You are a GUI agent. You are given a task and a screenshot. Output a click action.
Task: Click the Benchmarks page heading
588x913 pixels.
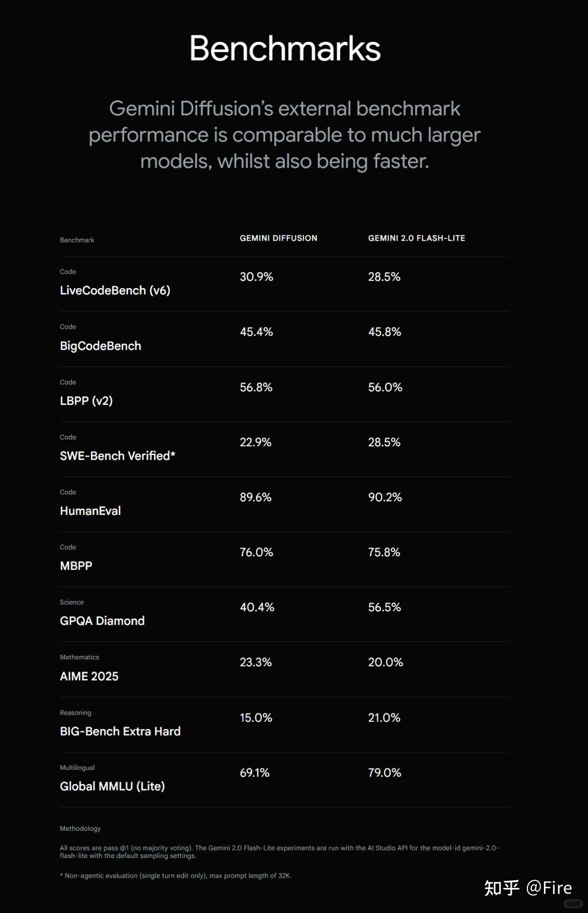click(285, 48)
